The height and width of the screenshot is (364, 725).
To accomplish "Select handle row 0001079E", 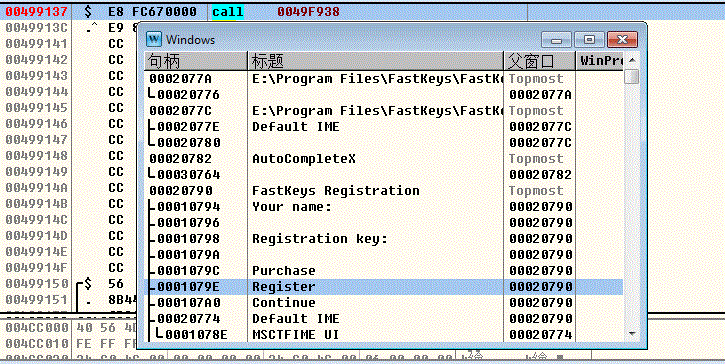I will pos(384,287).
